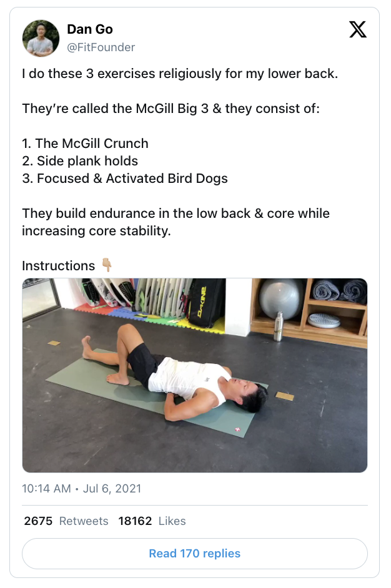This screenshot has height=588, width=391.
Task: Open the 10:14 AM timestamp link
Action: point(46,489)
